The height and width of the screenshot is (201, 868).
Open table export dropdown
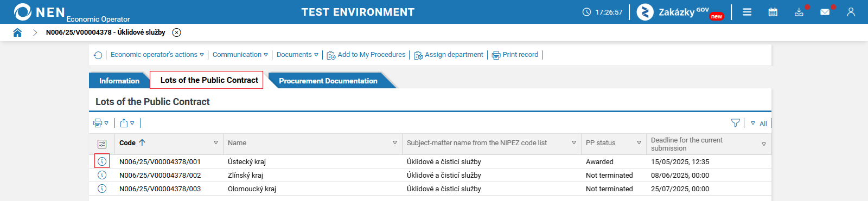[x=127, y=123]
